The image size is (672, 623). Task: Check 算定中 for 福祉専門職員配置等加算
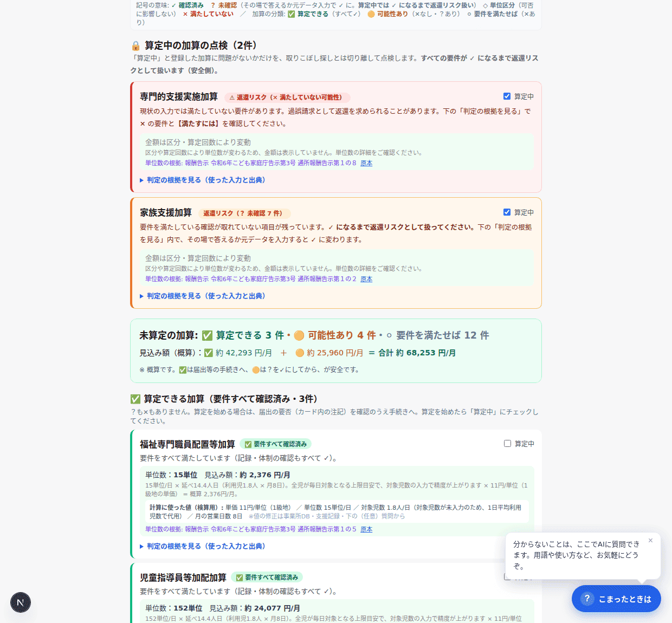pos(507,444)
